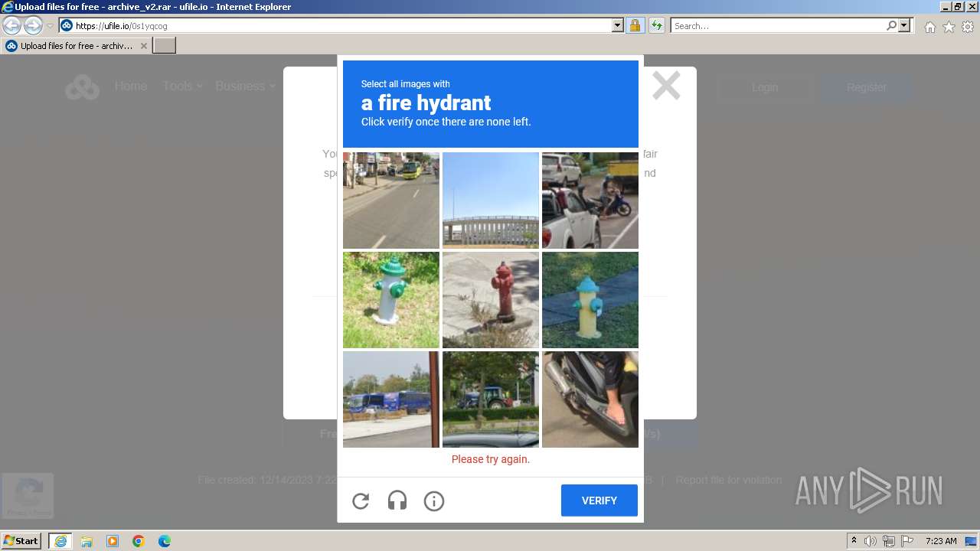Click Report file for violation link
Image resolution: width=980 pixels, height=551 pixels.
729,480
